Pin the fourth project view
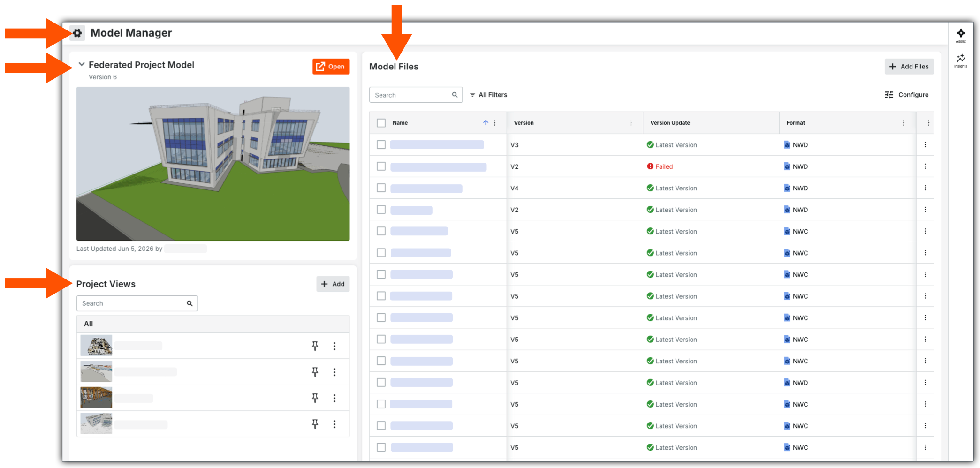The height and width of the screenshot is (468, 980). [315, 424]
